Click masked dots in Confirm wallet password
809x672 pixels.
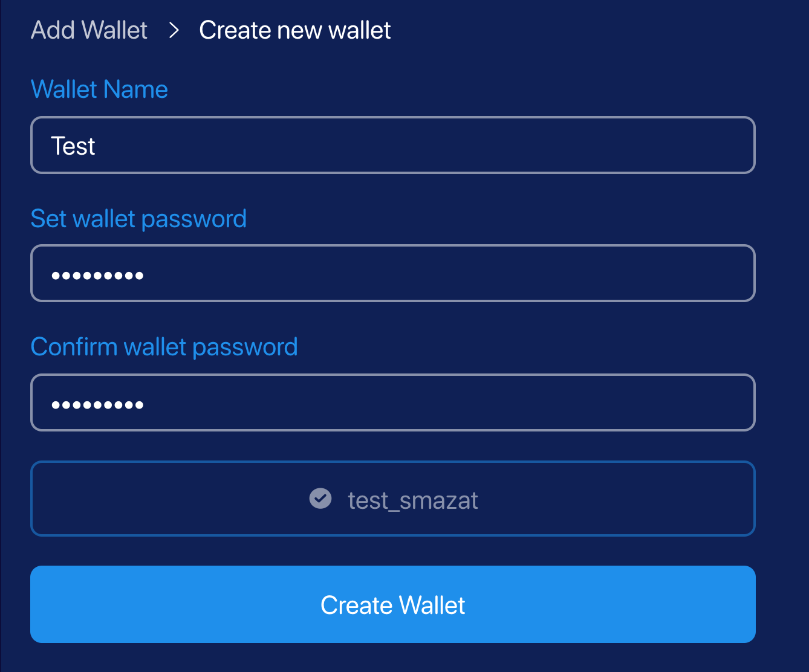97,405
